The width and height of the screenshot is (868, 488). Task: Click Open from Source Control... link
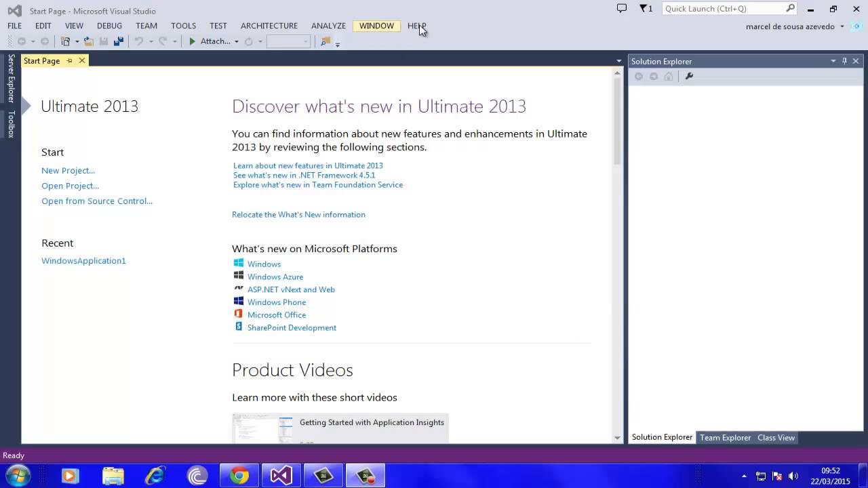point(97,201)
